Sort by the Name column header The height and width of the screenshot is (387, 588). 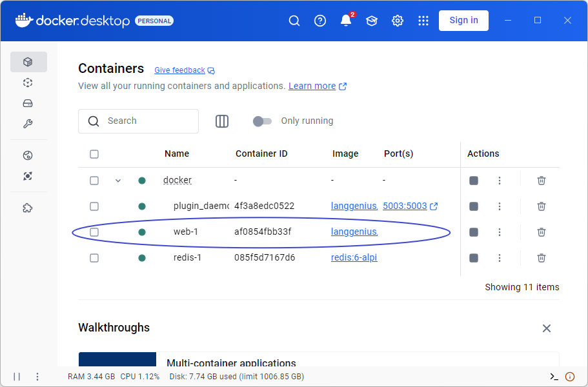[177, 154]
